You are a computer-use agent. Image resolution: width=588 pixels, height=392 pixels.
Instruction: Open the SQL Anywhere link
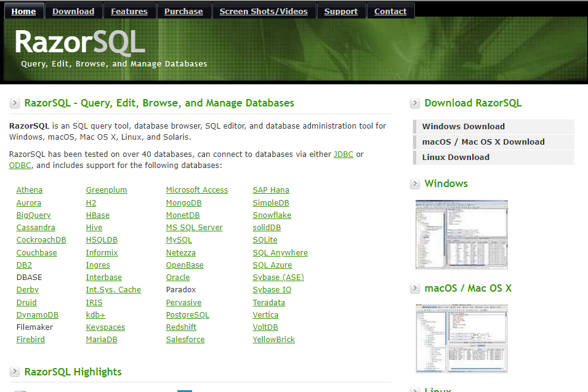280,252
